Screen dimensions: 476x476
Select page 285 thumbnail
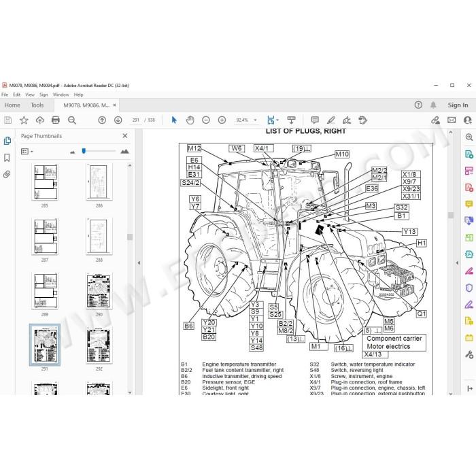[46, 182]
